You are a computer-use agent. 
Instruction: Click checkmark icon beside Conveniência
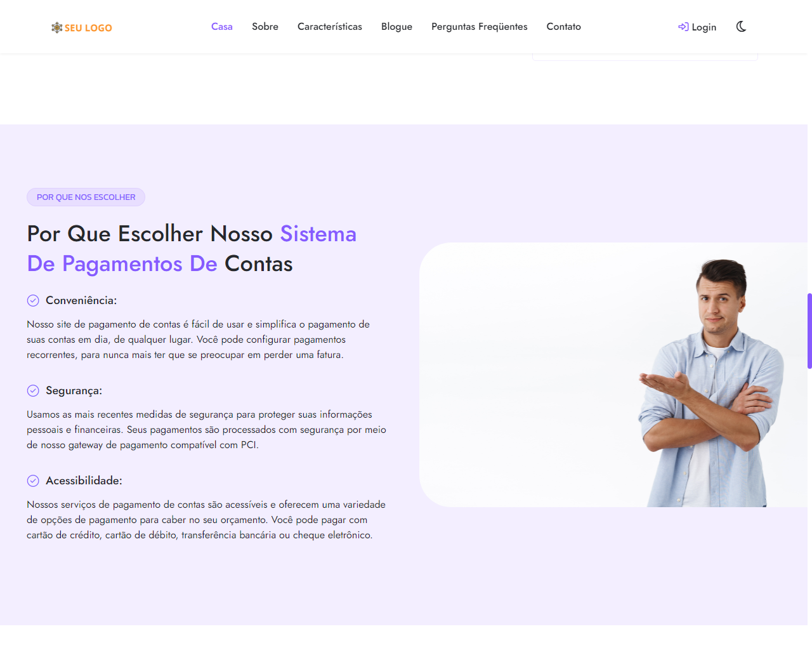pos(33,300)
